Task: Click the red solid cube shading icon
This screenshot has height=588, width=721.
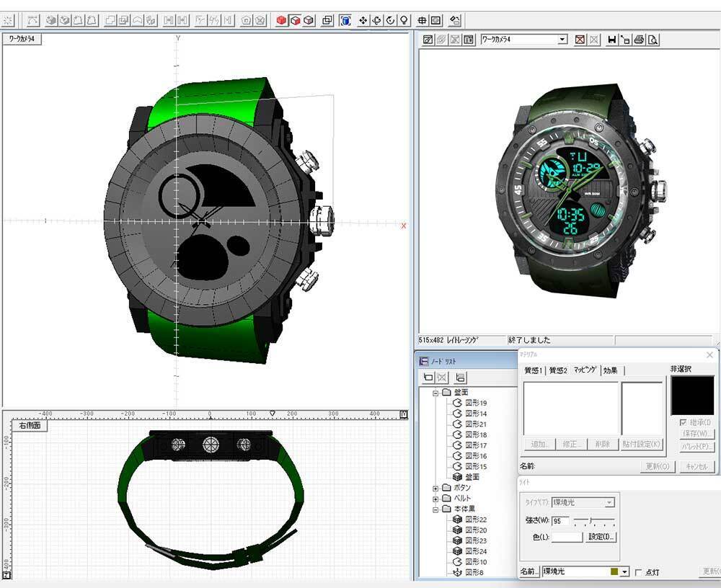Action: (x=281, y=20)
